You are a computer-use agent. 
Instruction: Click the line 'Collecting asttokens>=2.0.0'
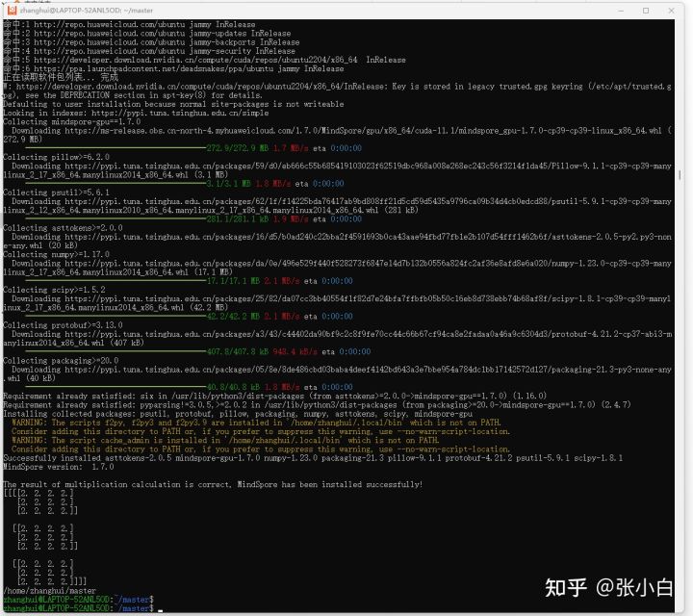[x=64, y=227]
